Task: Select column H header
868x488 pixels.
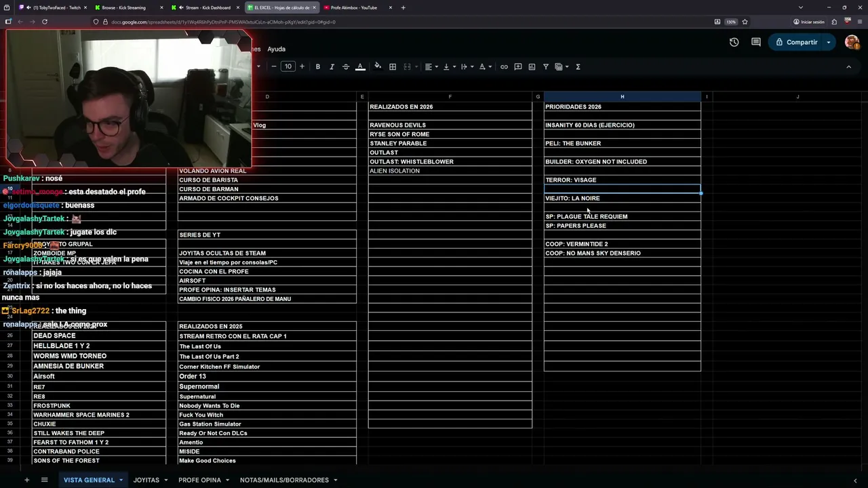Action: pyautogui.click(x=622, y=96)
